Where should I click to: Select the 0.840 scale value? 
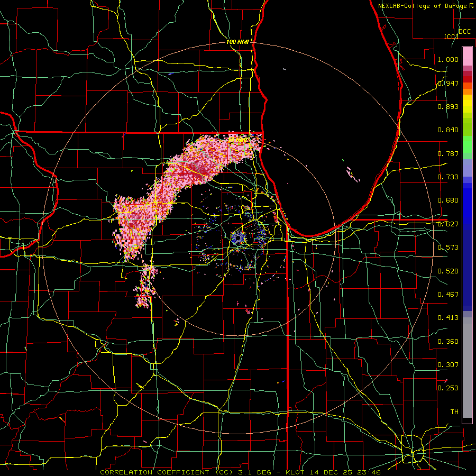[x=448, y=130]
